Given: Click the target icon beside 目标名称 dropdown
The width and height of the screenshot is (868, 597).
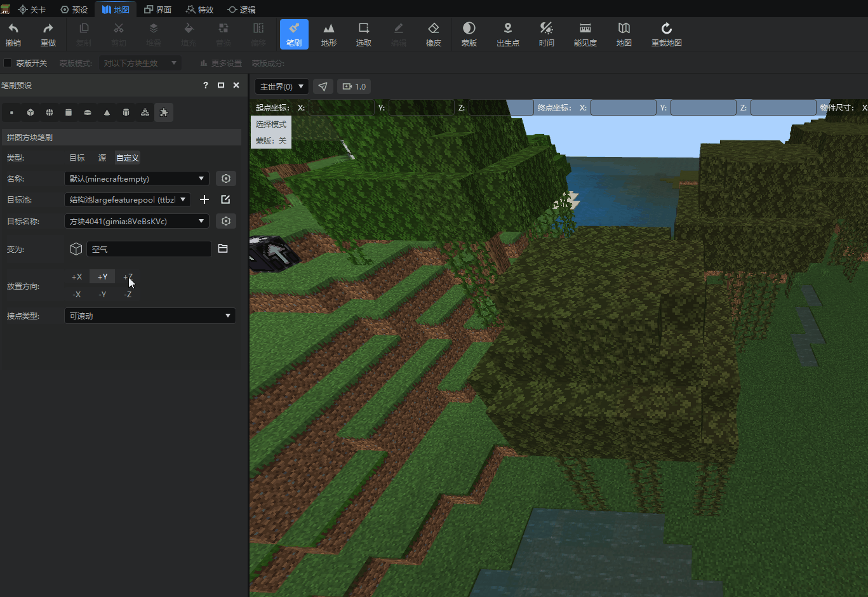Looking at the screenshot, I should [226, 221].
